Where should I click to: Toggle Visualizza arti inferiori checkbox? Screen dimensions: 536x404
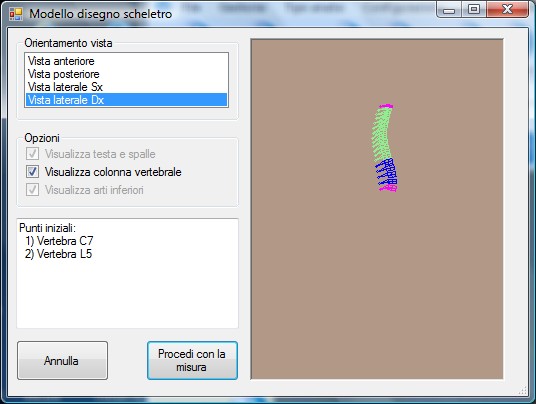coord(32,189)
